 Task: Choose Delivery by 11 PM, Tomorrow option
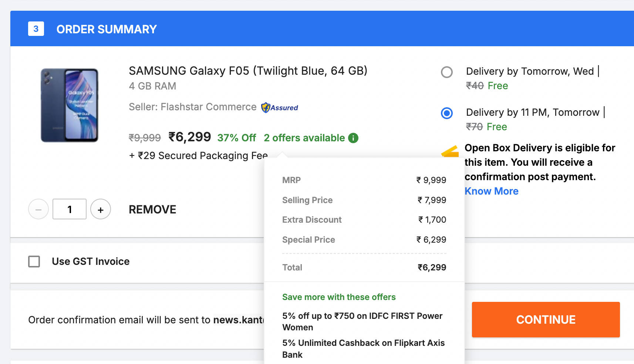447,113
